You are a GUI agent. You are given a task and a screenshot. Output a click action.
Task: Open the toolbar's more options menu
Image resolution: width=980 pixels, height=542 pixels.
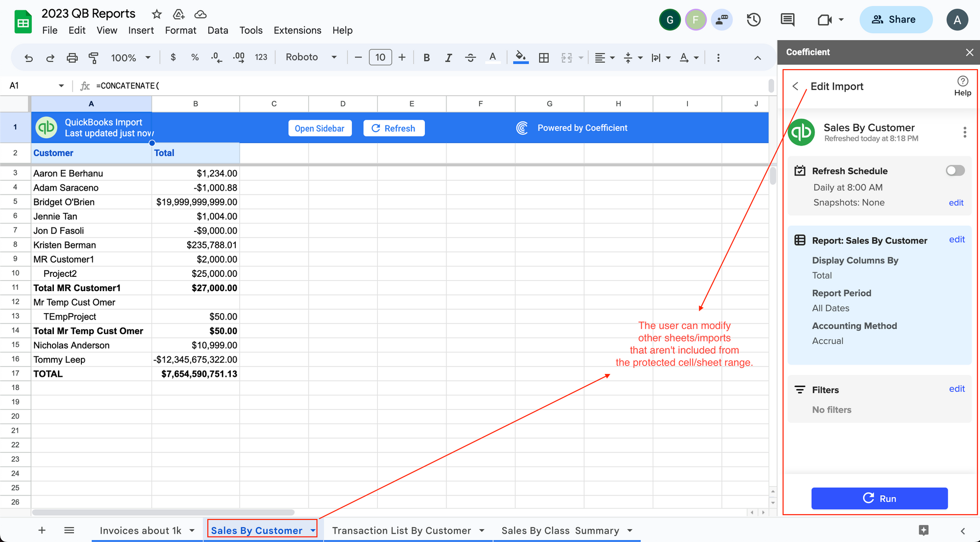[x=718, y=57]
